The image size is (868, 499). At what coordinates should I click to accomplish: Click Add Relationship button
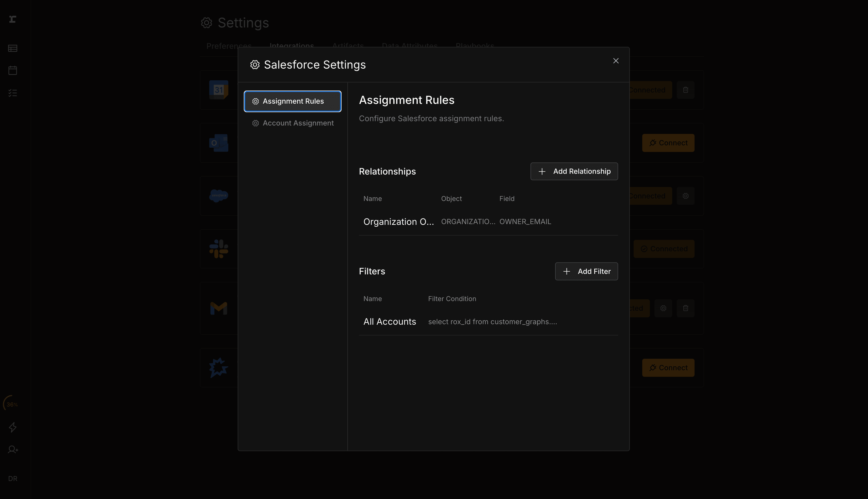574,171
